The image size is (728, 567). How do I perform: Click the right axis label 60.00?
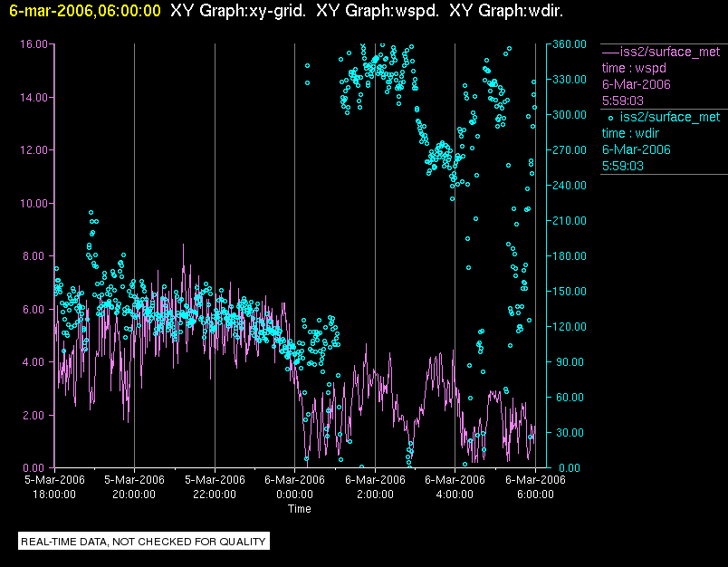point(571,397)
